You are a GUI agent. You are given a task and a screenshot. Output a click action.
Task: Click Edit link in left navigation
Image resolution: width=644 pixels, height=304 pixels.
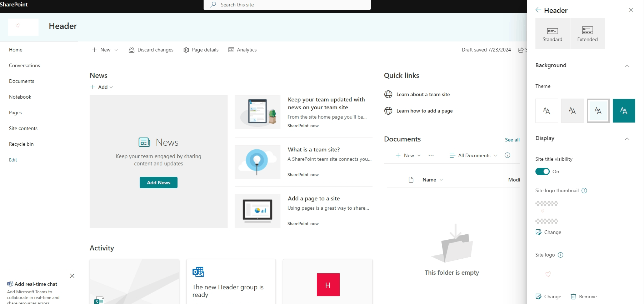pyautogui.click(x=13, y=160)
